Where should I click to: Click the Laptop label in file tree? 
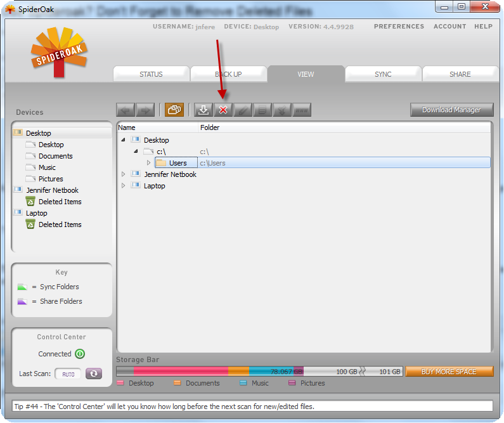coord(154,186)
